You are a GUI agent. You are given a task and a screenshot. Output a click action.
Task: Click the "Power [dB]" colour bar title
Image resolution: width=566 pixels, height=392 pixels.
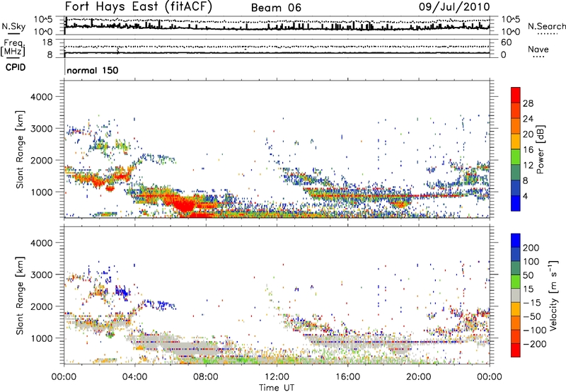coord(540,149)
